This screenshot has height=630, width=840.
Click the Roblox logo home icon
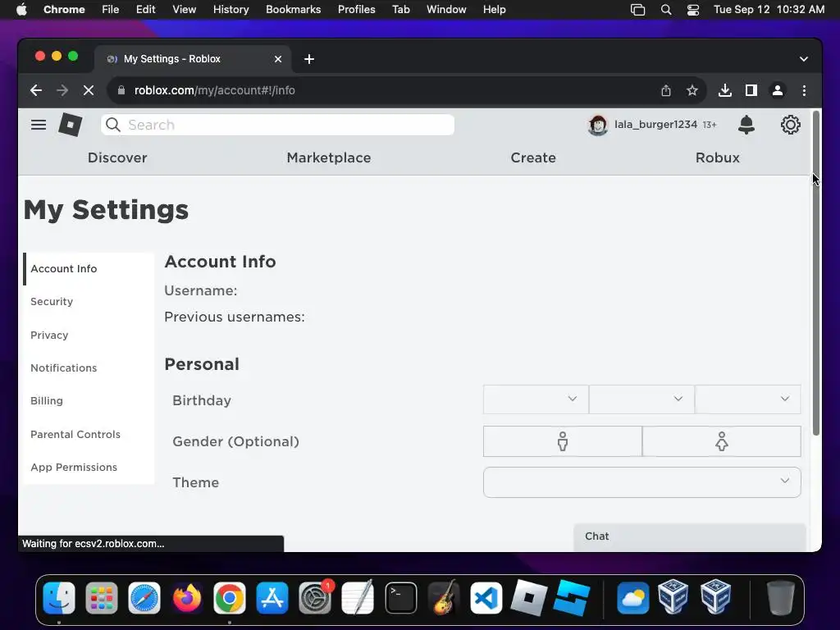(x=71, y=125)
